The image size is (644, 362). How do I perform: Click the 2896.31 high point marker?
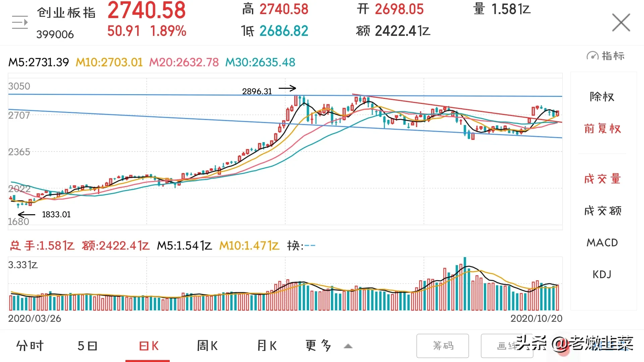[257, 91]
